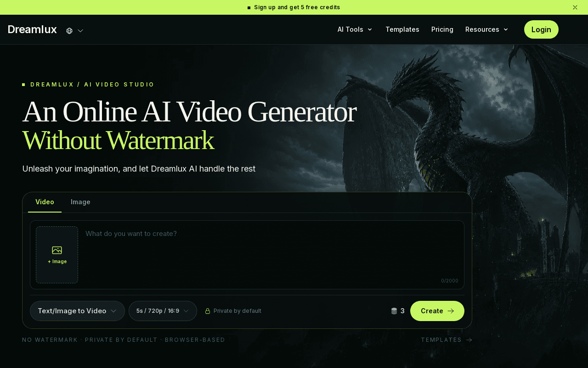
Task: Click the Dreamlux logo
Action: pyautogui.click(x=32, y=29)
